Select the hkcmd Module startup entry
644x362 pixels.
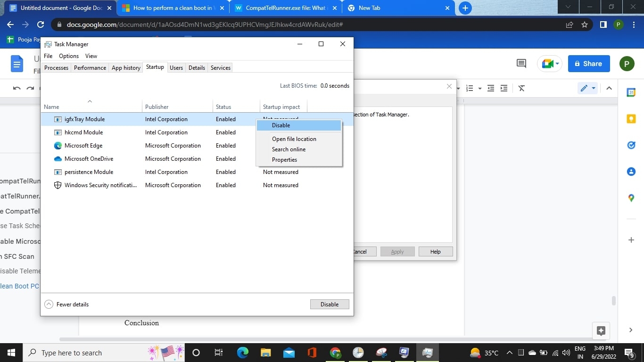pyautogui.click(x=197, y=132)
